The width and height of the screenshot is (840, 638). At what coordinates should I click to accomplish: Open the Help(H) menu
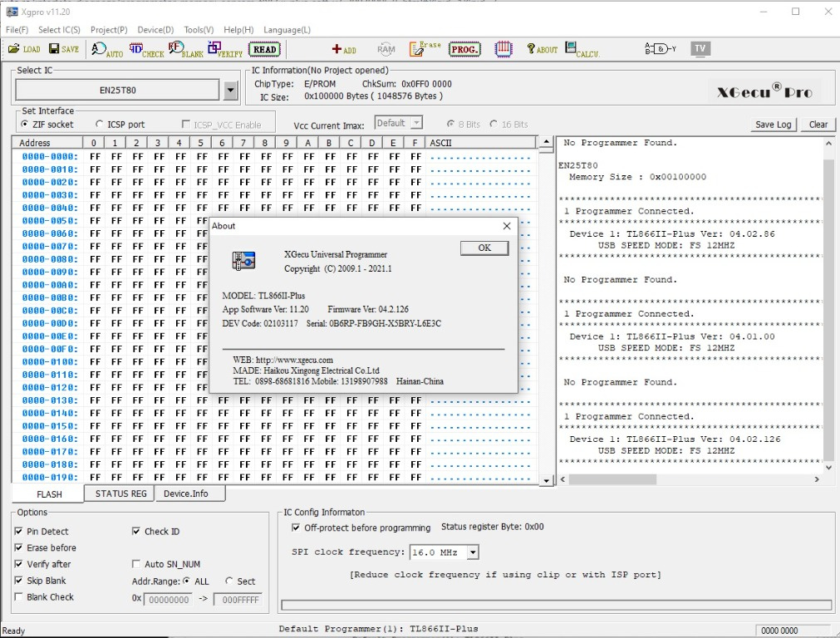pyautogui.click(x=238, y=30)
